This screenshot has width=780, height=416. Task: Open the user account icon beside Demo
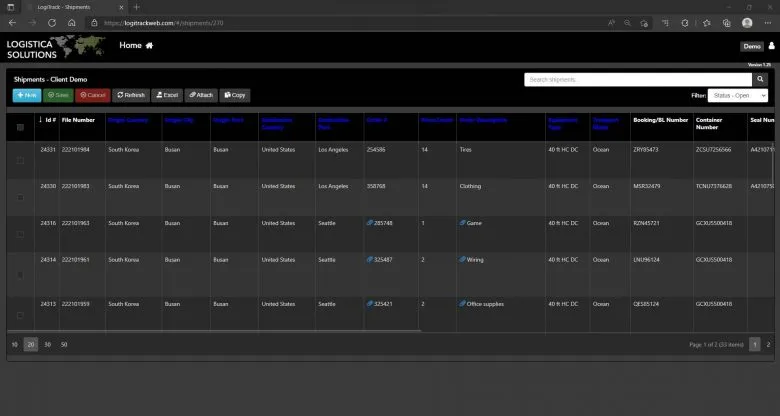tap(772, 46)
